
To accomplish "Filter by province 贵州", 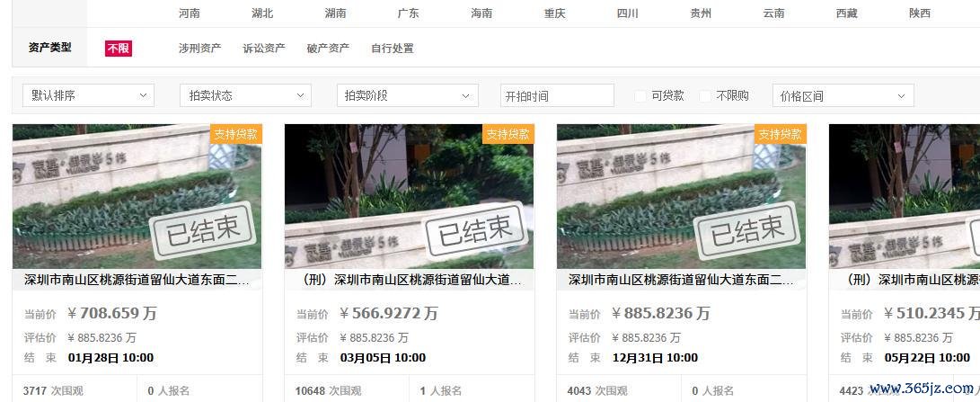I will pyautogui.click(x=701, y=13).
